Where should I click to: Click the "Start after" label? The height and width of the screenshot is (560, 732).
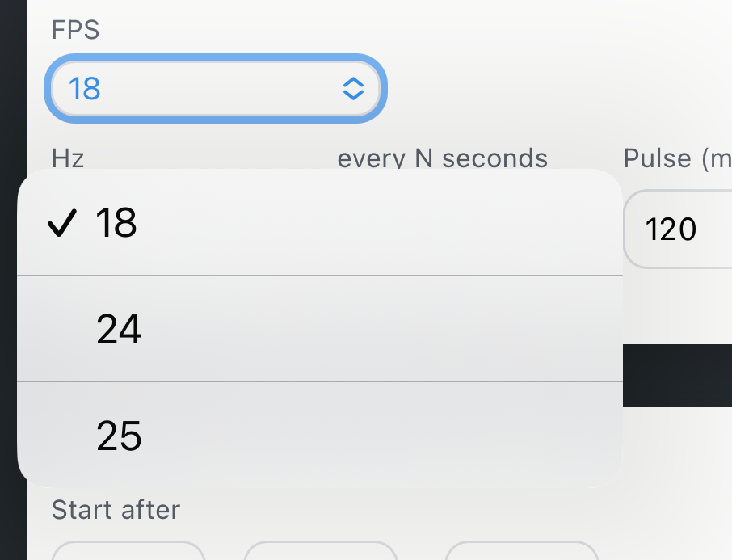tap(116, 510)
